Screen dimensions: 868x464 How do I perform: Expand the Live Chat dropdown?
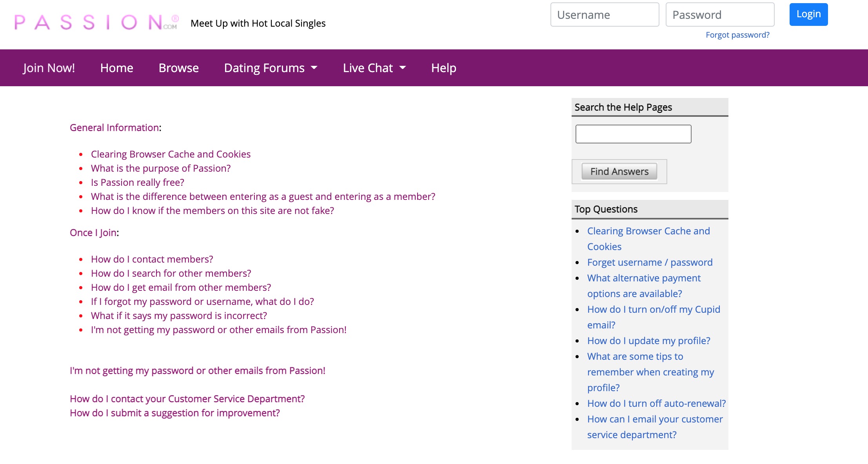point(374,68)
